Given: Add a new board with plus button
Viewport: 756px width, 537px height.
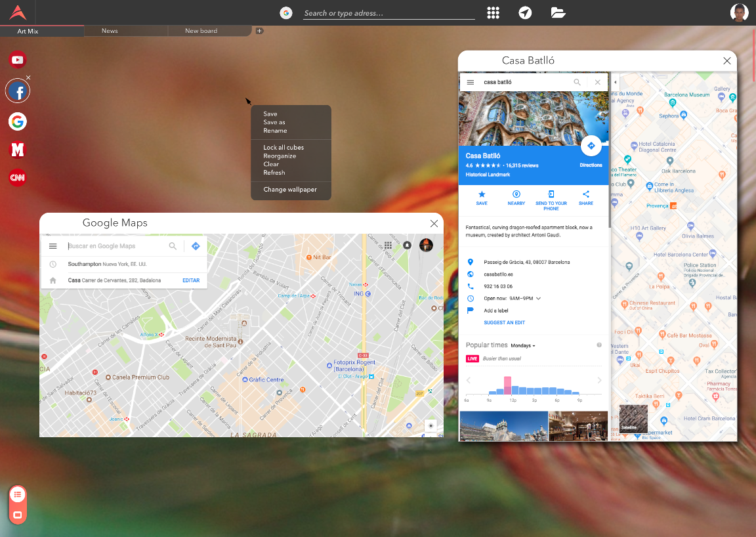Looking at the screenshot, I should click(x=259, y=31).
